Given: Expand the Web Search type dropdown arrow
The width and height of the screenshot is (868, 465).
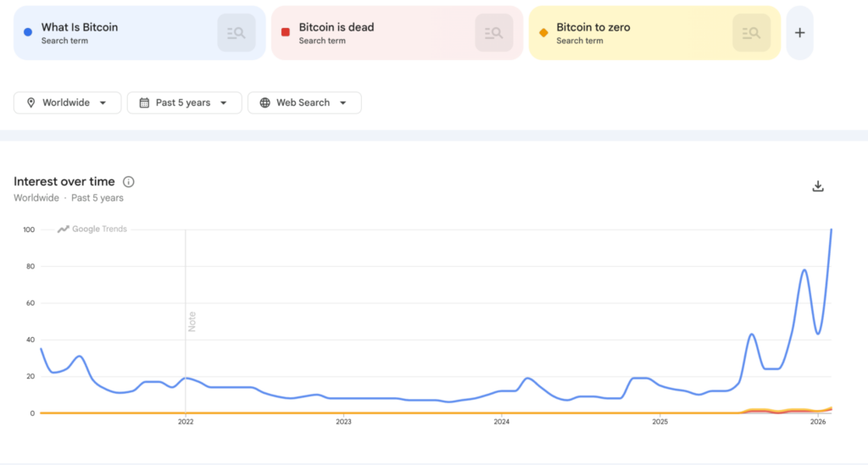Looking at the screenshot, I should click(x=343, y=103).
